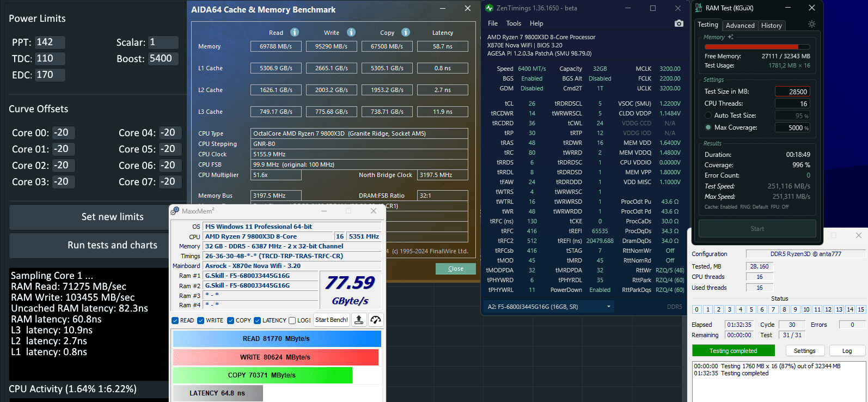The width and height of the screenshot is (868, 402).
Task: Click the green COPY 70371 MByte/s result bar
Action: coord(262,375)
